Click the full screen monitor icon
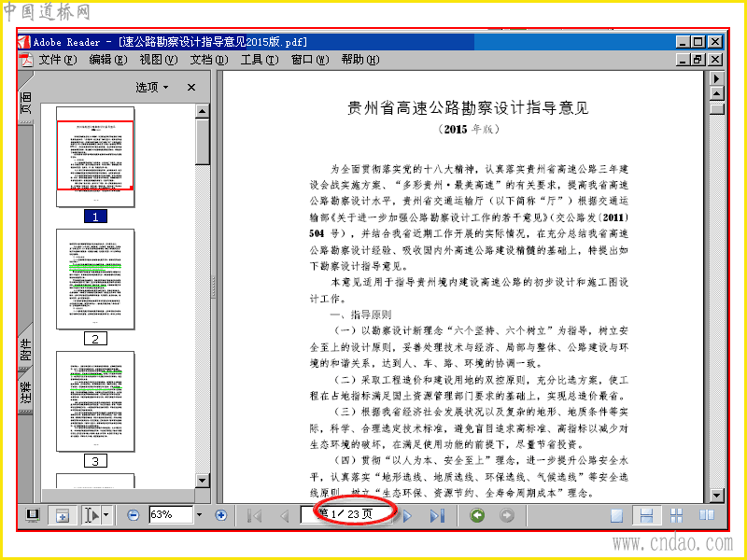Screen dimensions: 747x560 coord(33,515)
